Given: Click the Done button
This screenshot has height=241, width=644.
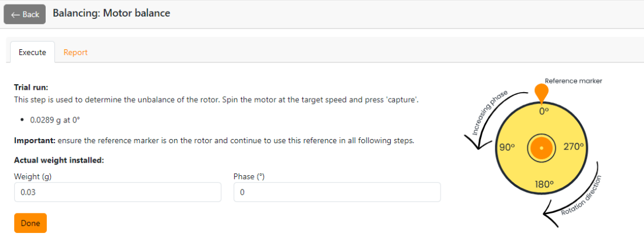Looking at the screenshot, I should 30,223.
